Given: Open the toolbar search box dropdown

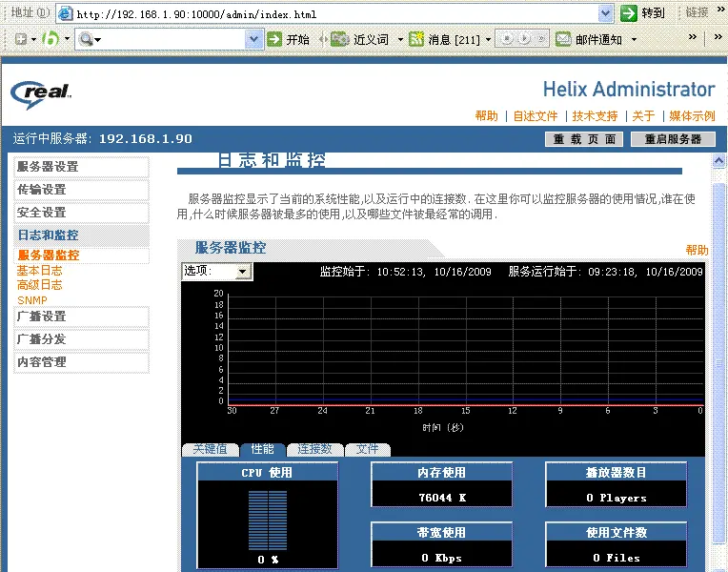Looking at the screenshot, I should [253, 39].
